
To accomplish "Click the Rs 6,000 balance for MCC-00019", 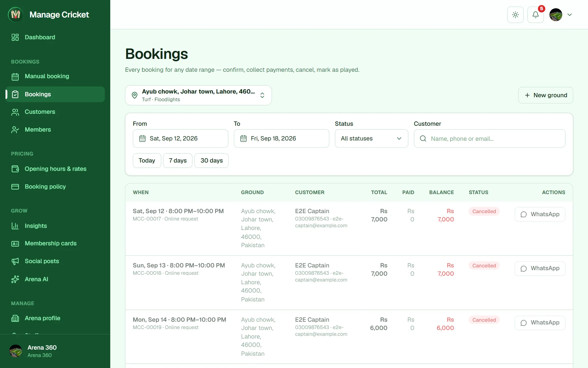I will tap(446, 324).
